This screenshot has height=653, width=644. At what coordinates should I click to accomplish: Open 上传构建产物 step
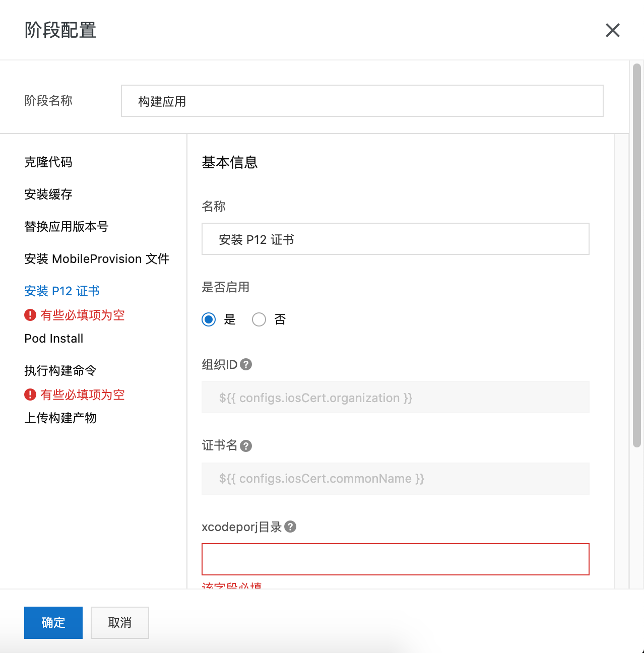point(60,418)
